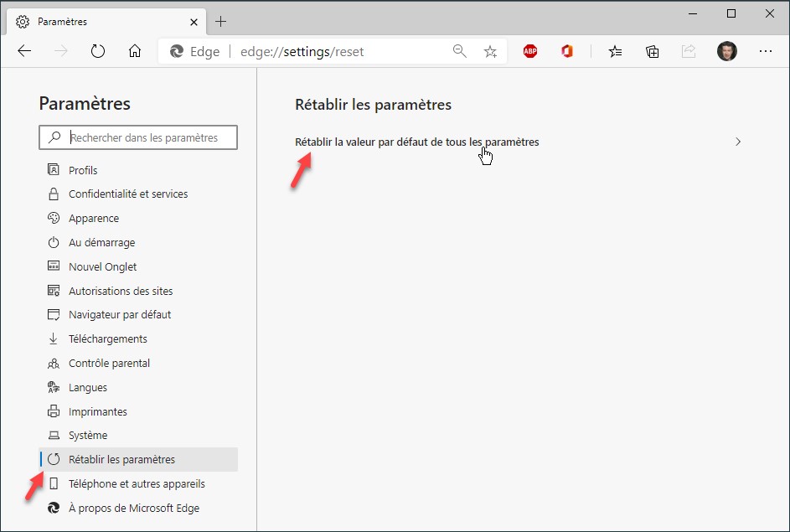This screenshot has height=532, width=790.
Task: Open the Collections icon
Action: [x=652, y=51]
